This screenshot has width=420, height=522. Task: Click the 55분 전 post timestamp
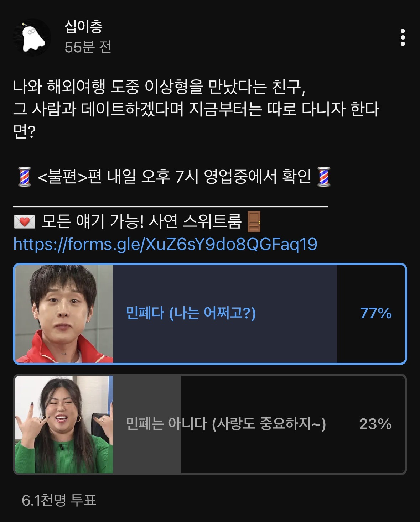pyautogui.click(x=88, y=47)
